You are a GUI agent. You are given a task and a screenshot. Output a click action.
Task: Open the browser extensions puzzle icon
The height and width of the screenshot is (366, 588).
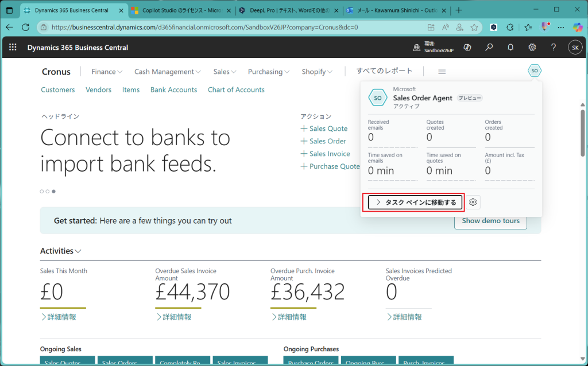(x=510, y=27)
